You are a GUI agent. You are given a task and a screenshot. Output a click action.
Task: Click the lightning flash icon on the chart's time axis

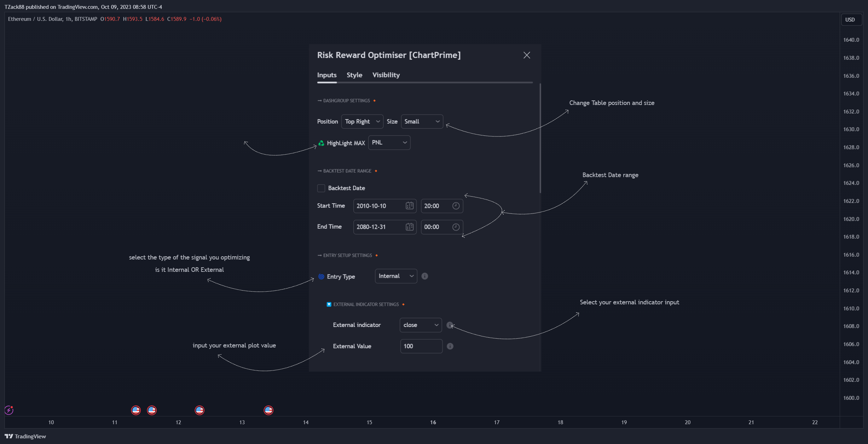[9, 410]
